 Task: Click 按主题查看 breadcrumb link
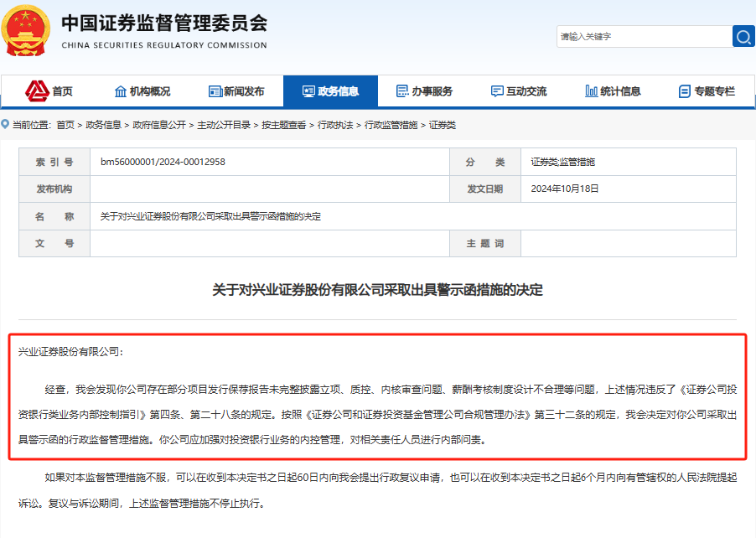283,125
